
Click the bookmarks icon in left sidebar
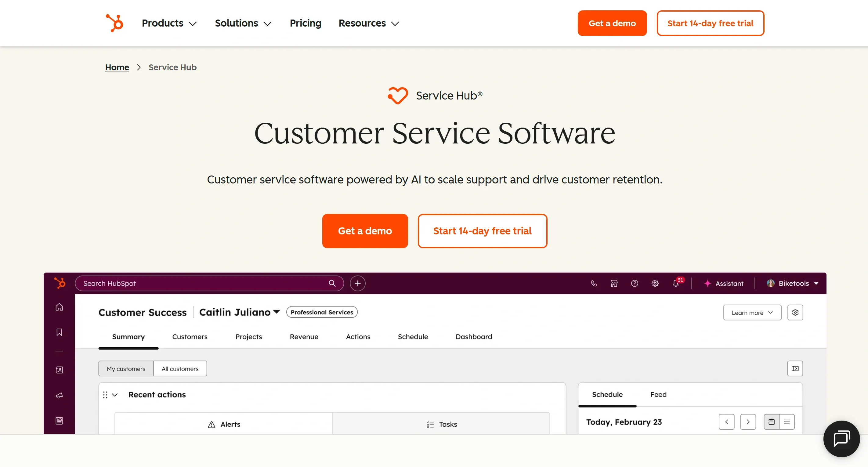pyautogui.click(x=59, y=332)
